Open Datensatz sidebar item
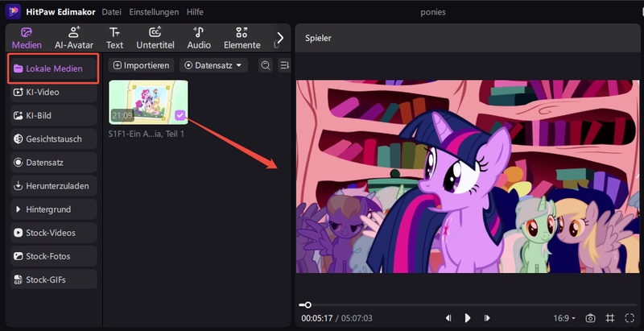The height and width of the screenshot is (331, 644). click(x=53, y=162)
